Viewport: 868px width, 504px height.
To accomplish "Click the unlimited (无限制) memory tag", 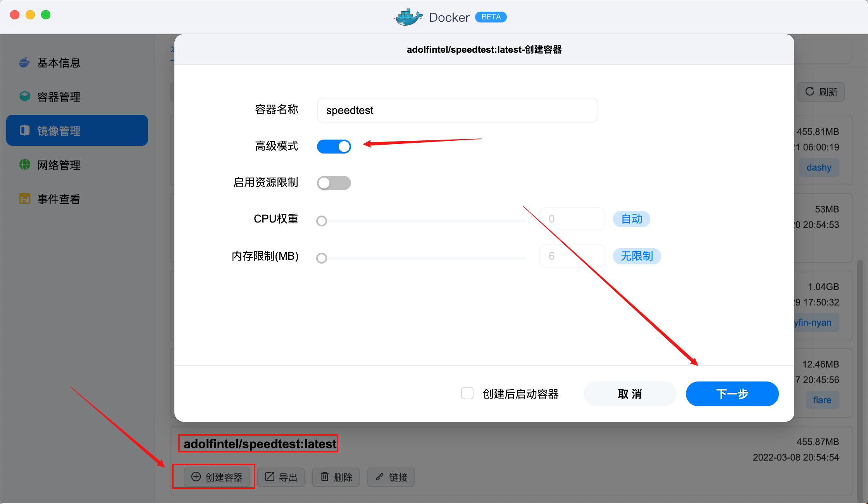I will click(637, 256).
